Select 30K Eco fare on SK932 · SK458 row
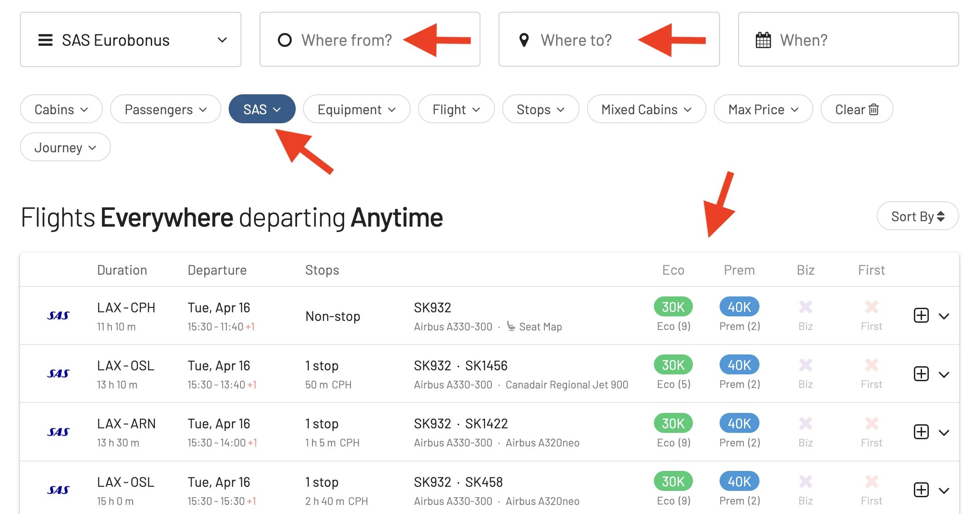Screen dimensions: 980x514 673,481
